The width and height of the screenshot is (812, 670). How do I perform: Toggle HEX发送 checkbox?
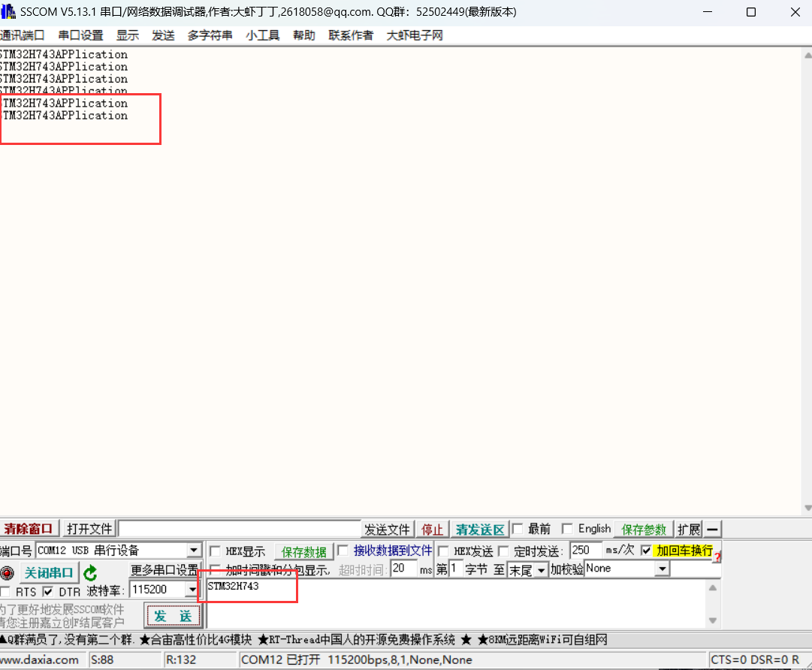[443, 551]
